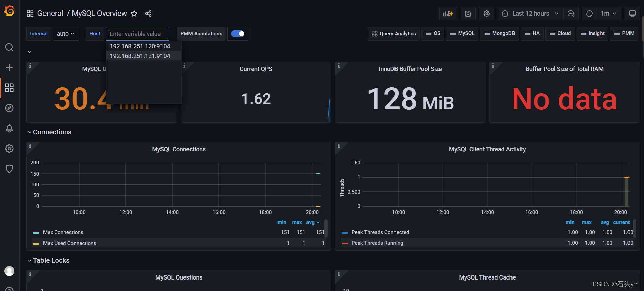Open the 1m refresh interval dropdown

609,14
